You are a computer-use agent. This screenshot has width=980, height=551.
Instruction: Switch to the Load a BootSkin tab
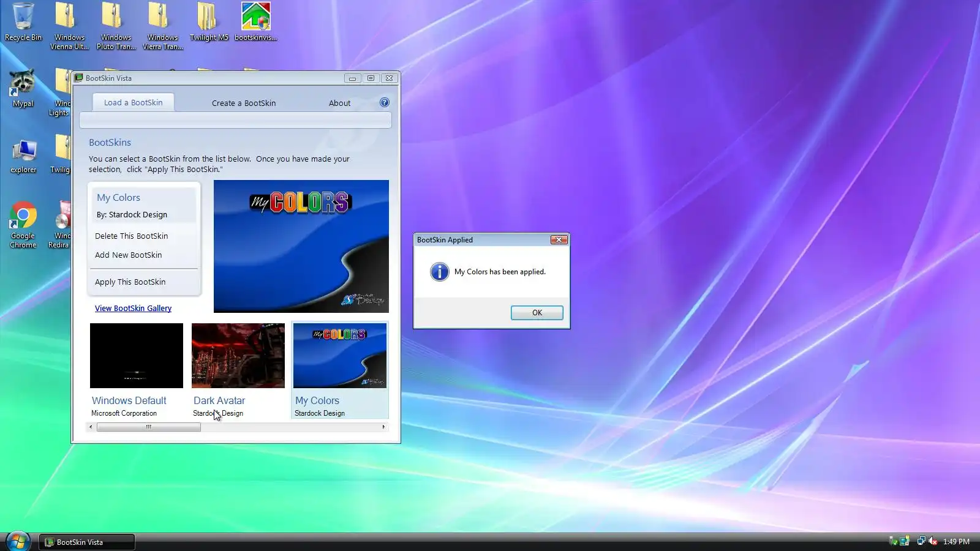tap(133, 102)
